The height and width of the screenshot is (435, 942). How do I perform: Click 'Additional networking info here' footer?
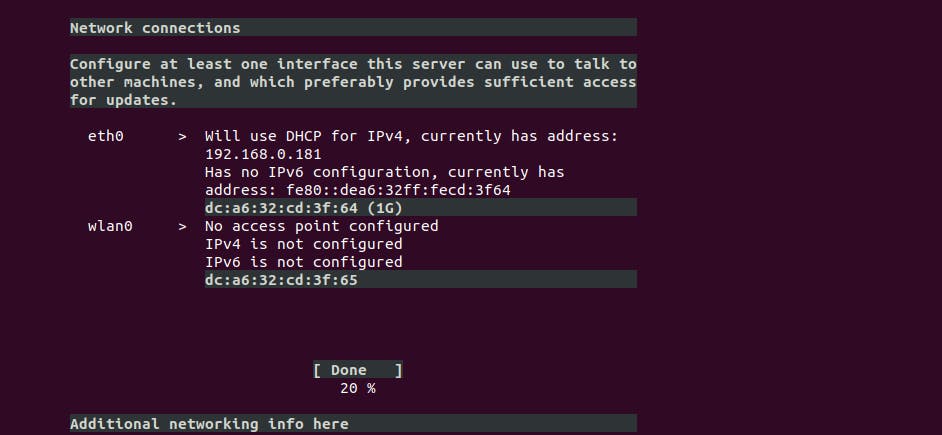click(x=209, y=424)
